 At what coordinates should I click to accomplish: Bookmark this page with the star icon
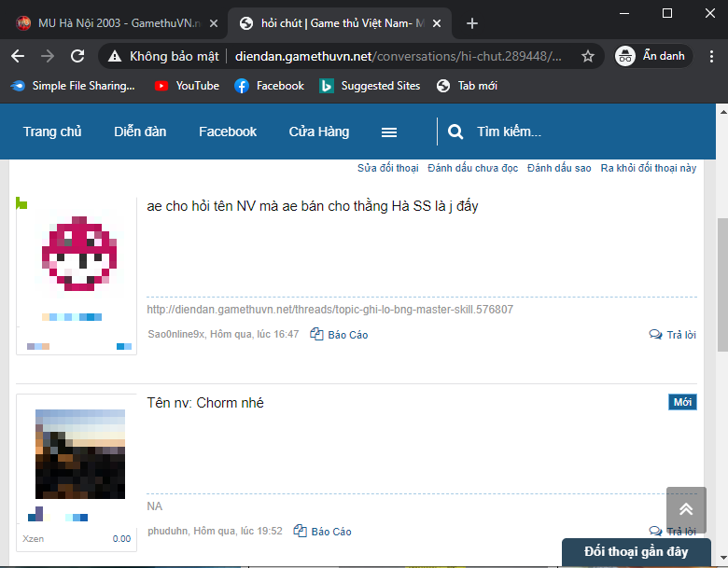coord(587,56)
